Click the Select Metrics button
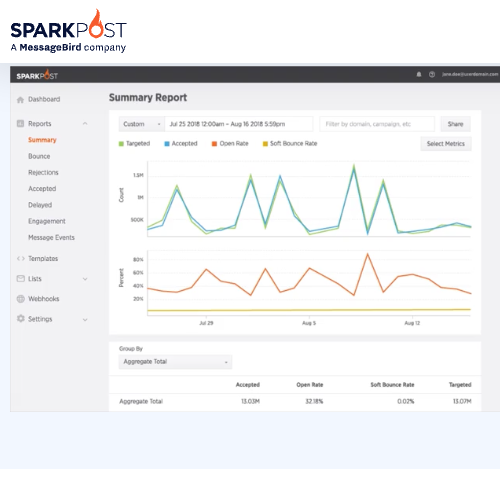The image size is (500, 500). pyautogui.click(x=446, y=144)
